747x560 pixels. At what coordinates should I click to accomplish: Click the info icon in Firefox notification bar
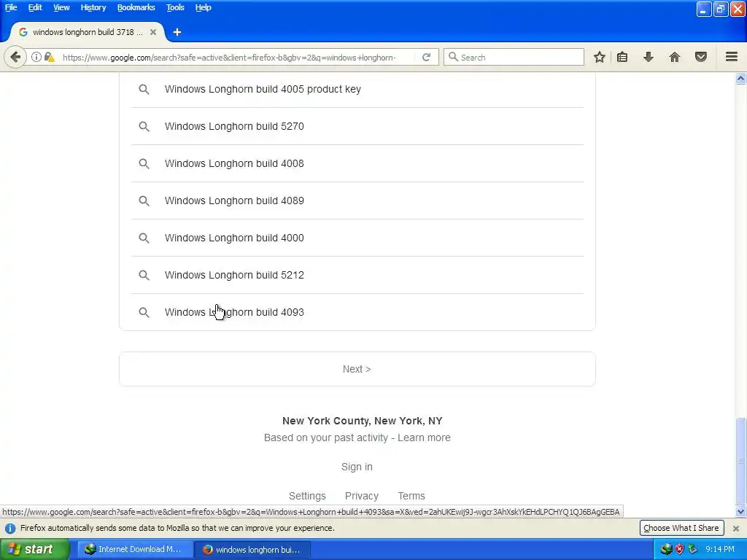[x=10, y=528]
